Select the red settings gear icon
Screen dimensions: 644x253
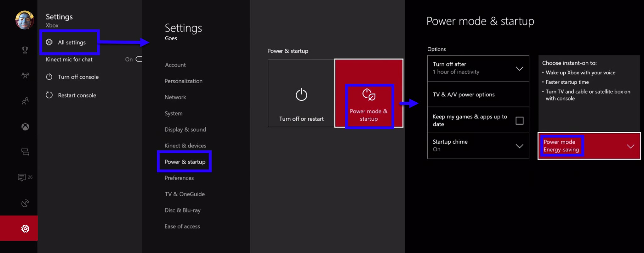pyautogui.click(x=25, y=228)
